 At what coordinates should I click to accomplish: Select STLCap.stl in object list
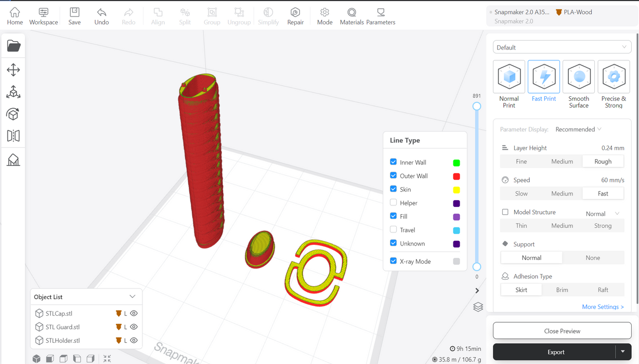point(59,314)
